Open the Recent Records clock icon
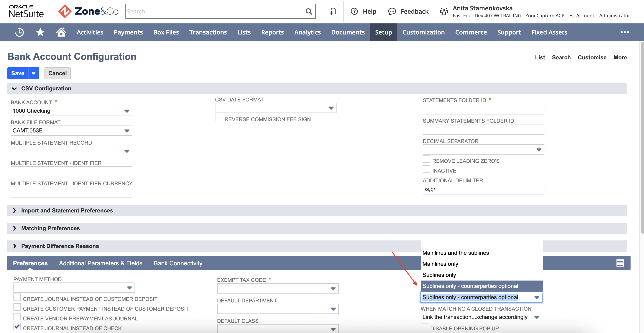The image size is (644, 333). [x=20, y=32]
